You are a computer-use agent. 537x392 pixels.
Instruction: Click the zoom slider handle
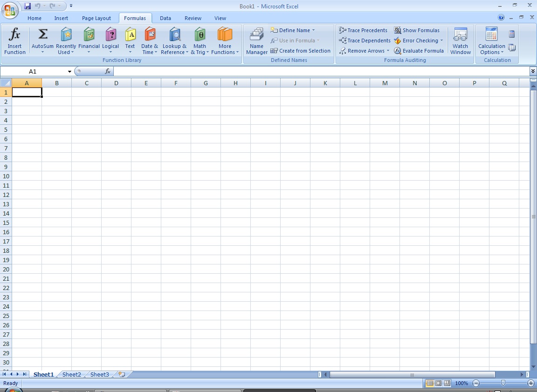click(503, 383)
